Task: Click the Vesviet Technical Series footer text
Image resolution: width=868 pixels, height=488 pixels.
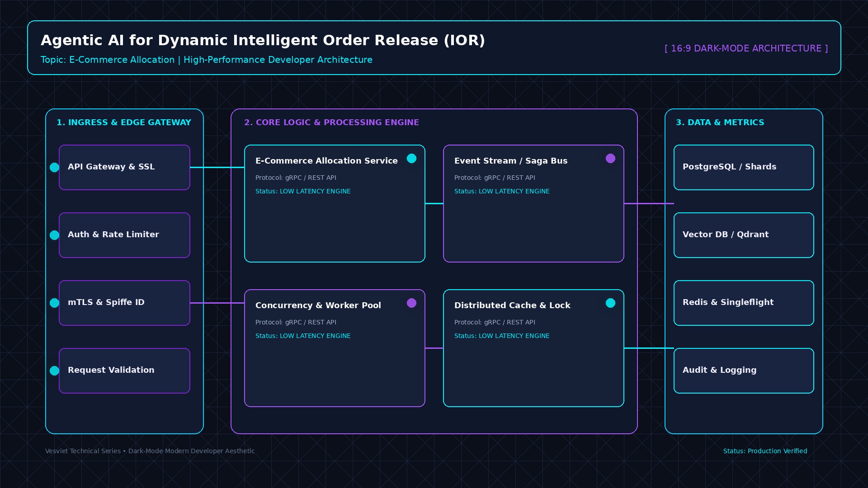Action: (150, 451)
